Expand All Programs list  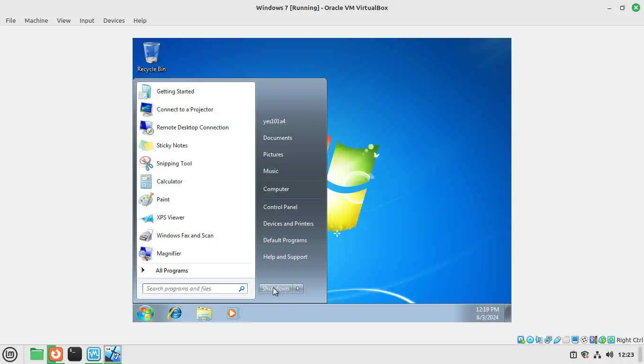196,271
